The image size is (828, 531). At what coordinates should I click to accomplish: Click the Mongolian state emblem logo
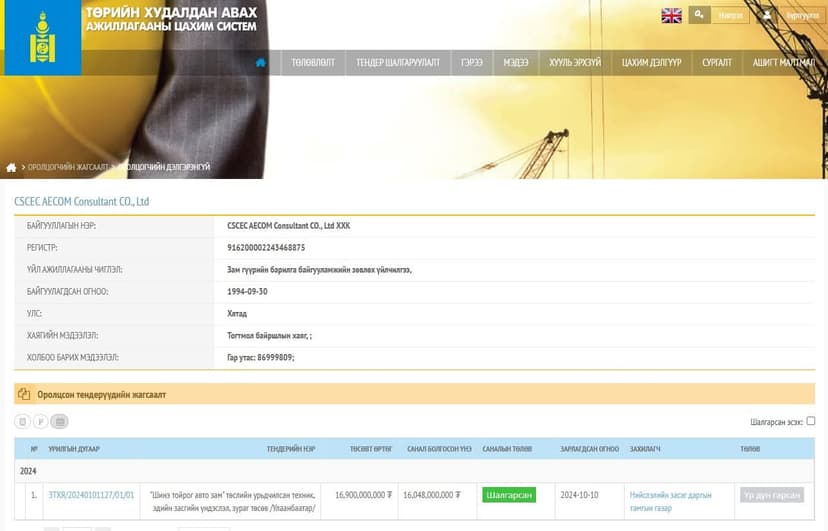[x=42, y=37]
